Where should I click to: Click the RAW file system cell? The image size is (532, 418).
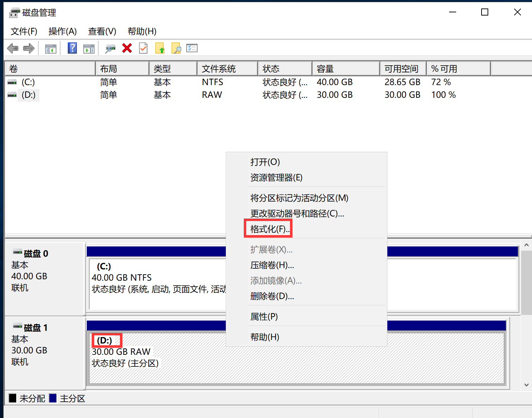click(212, 95)
